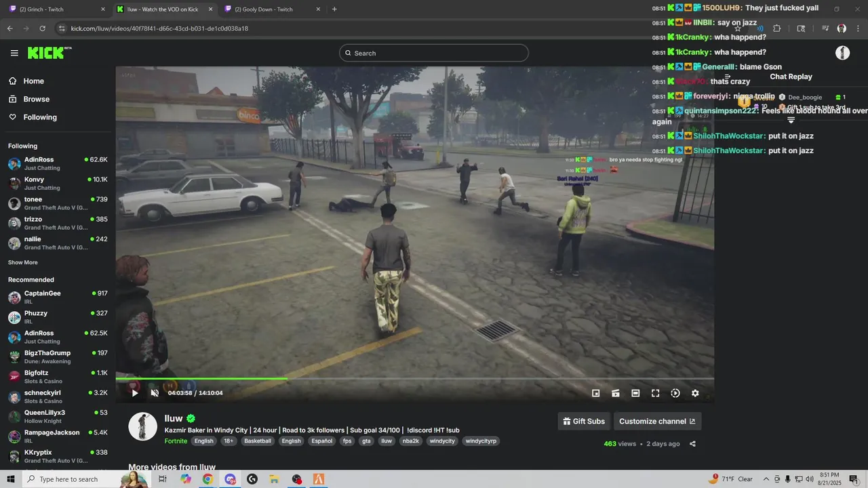Open Phuzzy recommended channel
This screenshot has width=868, height=488.
58,317
